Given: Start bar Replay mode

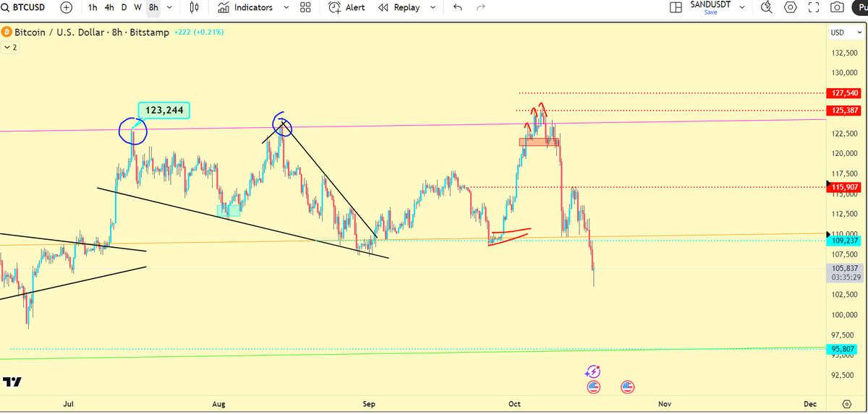Looking at the screenshot, I should pyautogui.click(x=399, y=7).
